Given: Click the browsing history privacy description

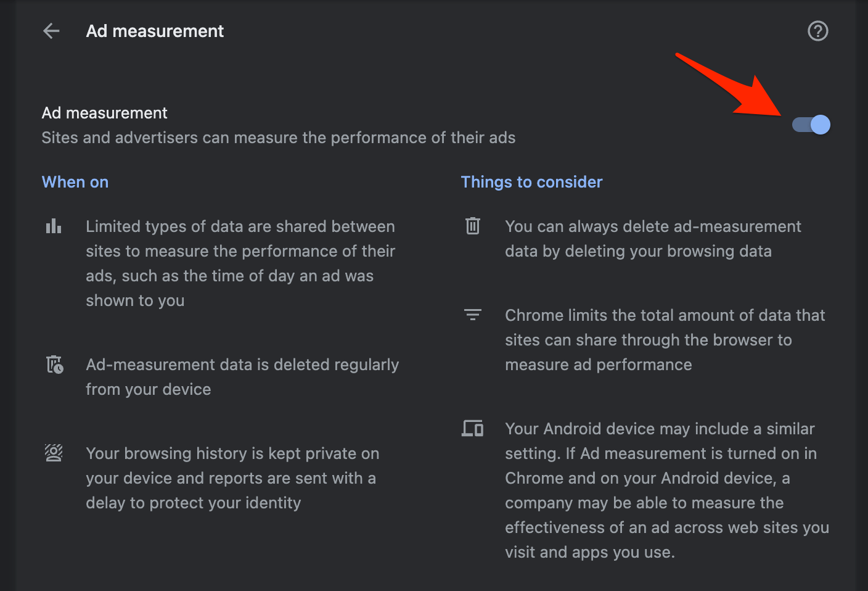Looking at the screenshot, I should (x=232, y=477).
